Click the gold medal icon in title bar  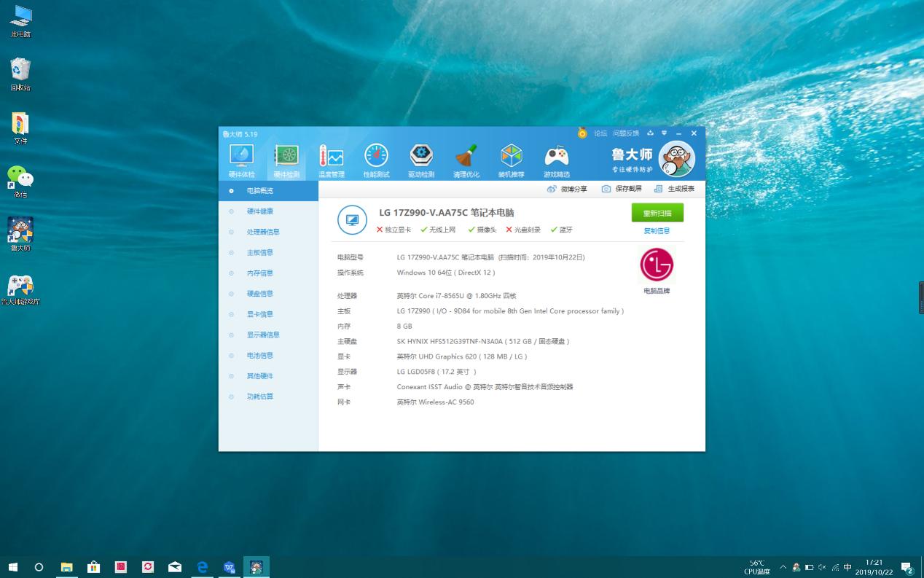(582, 133)
